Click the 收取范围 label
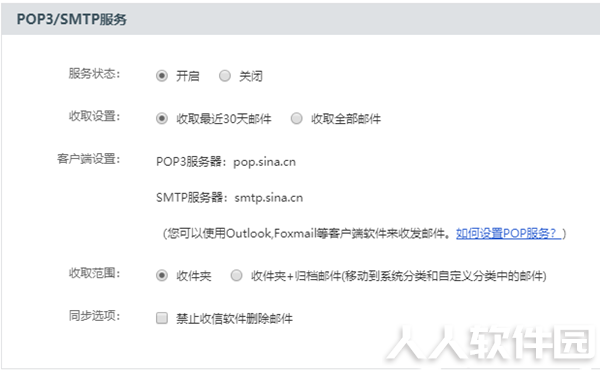This screenshot has height=377, width=600. [x=94, y=273]
